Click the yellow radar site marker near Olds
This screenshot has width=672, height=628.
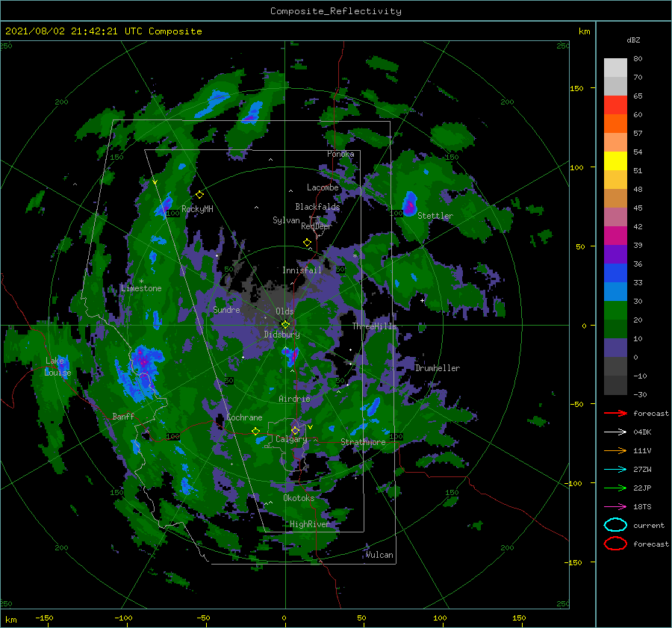(285, 325)
